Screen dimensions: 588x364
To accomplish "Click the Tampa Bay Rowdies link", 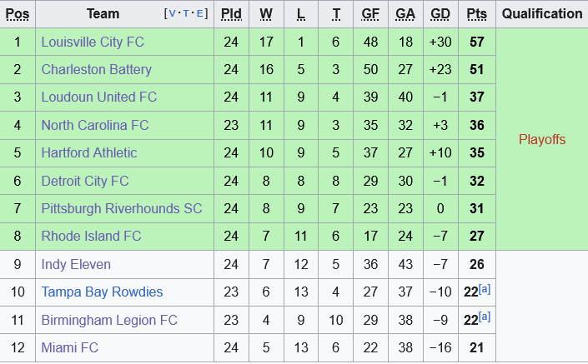I will (x=102, y=292).
